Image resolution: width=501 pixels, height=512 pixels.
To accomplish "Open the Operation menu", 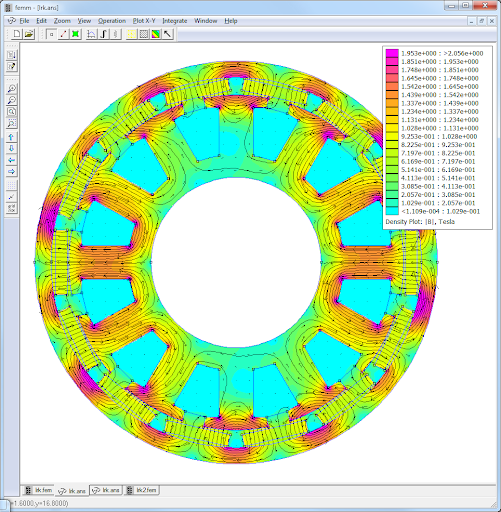I will tap(112, 21).
